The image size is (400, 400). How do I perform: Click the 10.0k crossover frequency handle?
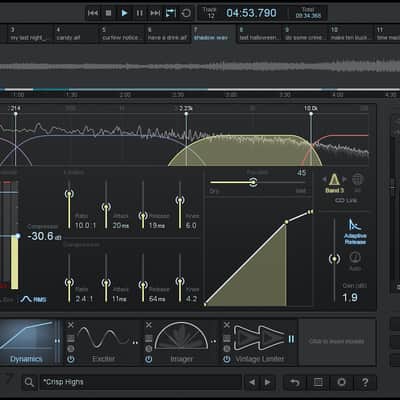coord(311,114)
